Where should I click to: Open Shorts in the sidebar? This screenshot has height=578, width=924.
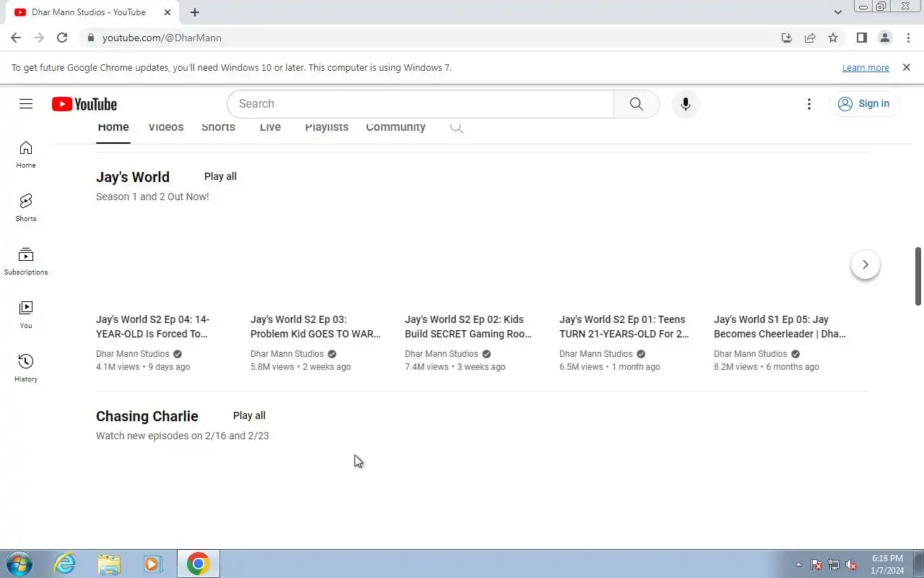pyautogui.click(x=26, y=208)
